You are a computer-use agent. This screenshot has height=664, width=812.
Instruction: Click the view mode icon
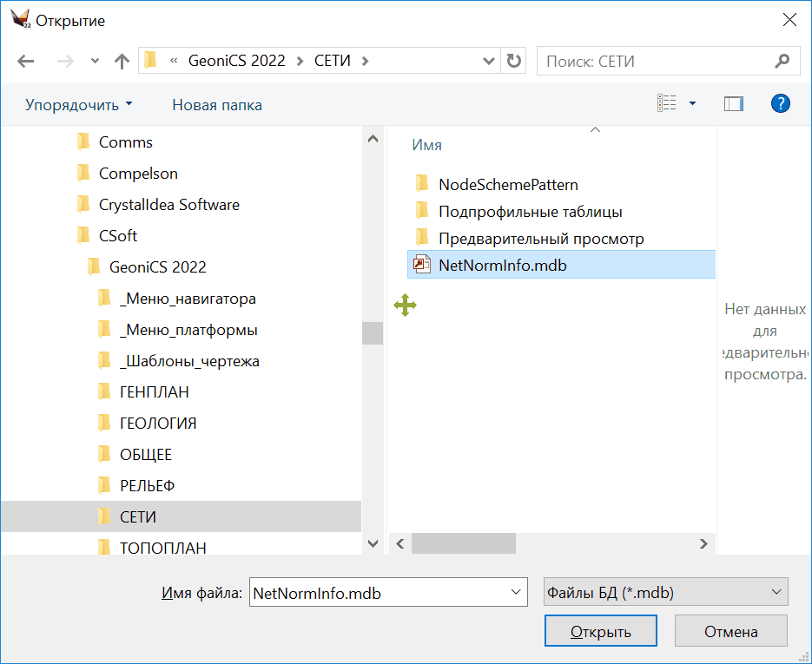[x=666, y=104]
